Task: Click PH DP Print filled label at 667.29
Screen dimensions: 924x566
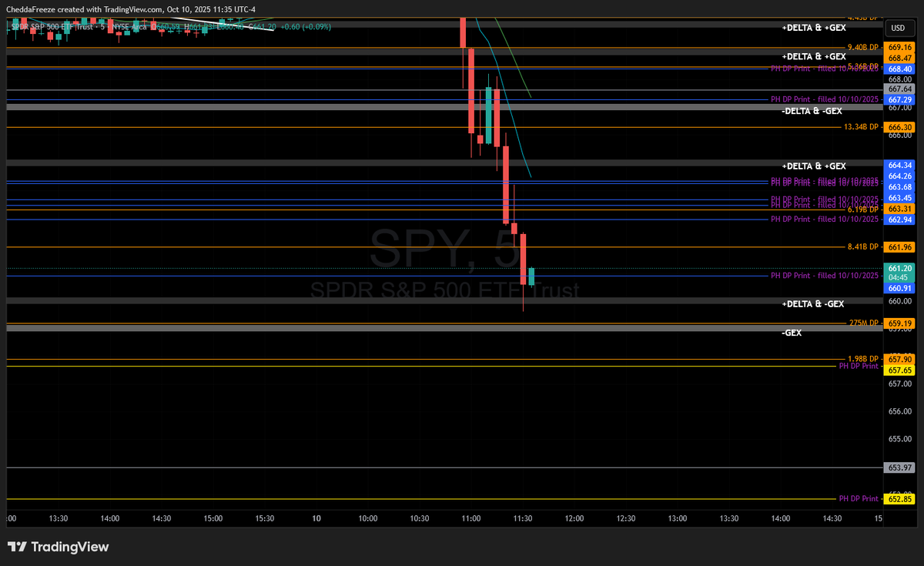Action: point(825,99)
